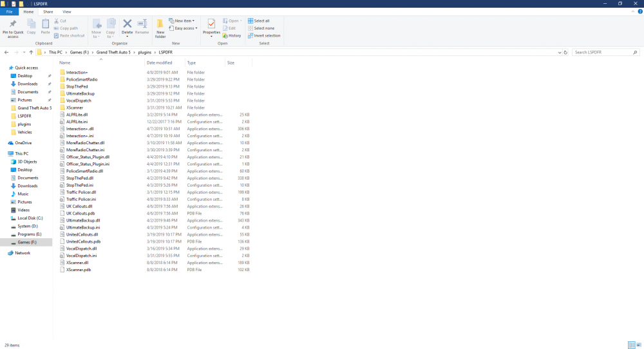The image size is (644, 349).
Task: Click the Delete red X icon
Action: pyautogui.click(x=128, y=24)
